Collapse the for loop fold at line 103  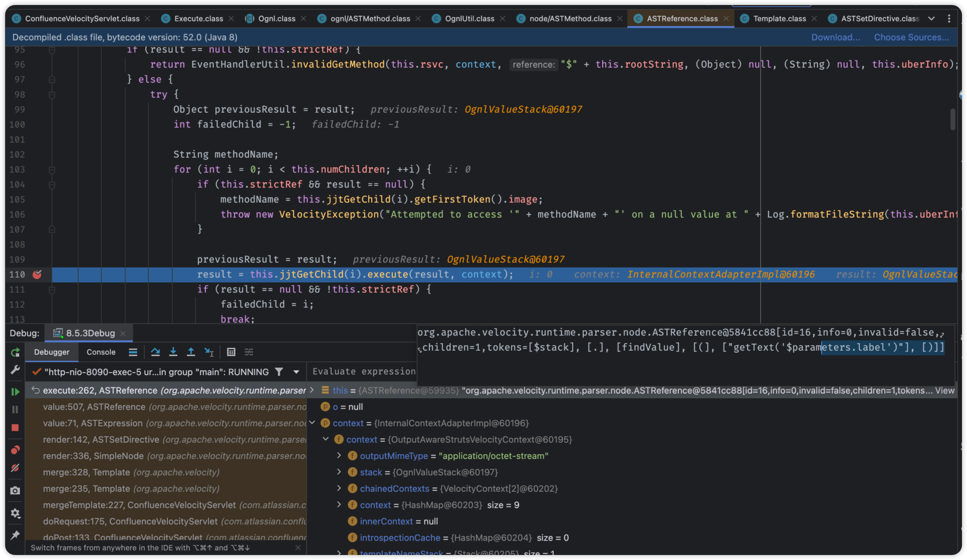coord(52,169)
